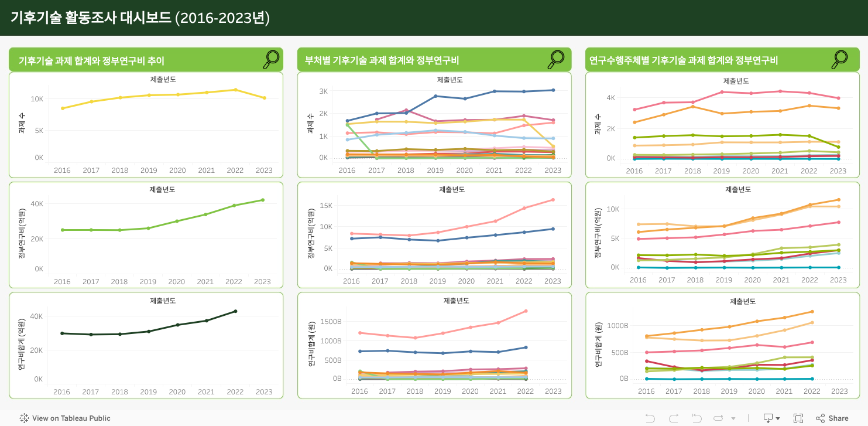Click the Undo arrow in the bottom toolbar
This screenshot has width=868, height=426.
650,418
